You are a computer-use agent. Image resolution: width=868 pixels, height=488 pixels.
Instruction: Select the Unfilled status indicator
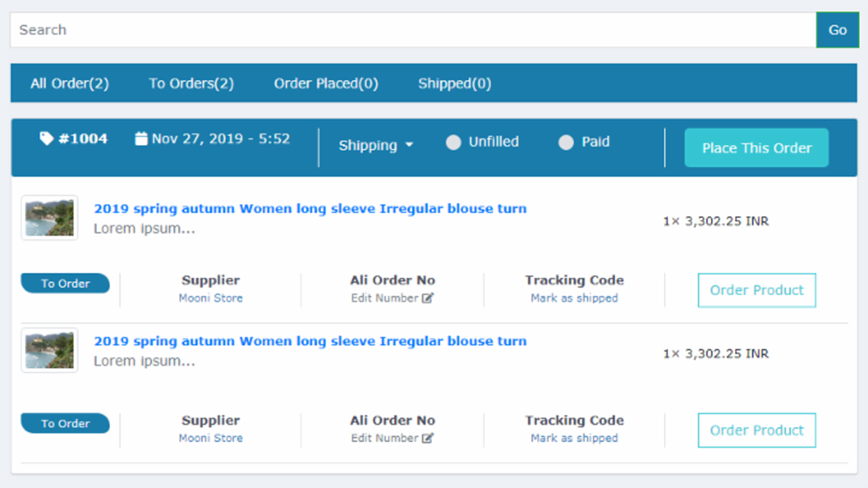point(453,142)
